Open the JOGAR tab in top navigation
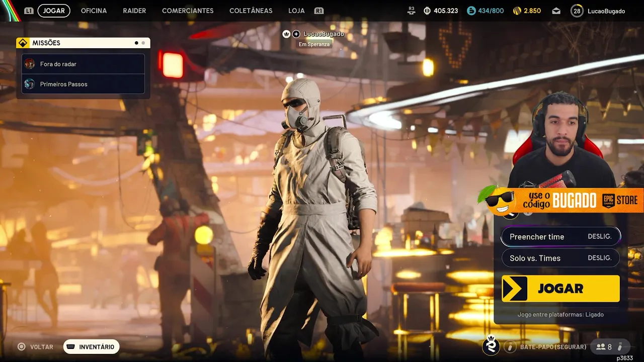The image size is (644, 362). click(54, 11)
